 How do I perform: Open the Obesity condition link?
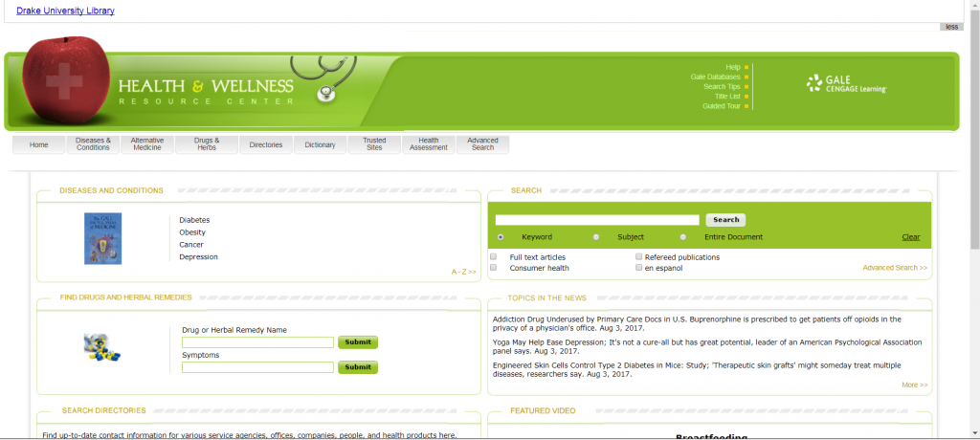(x=192, y=232)
